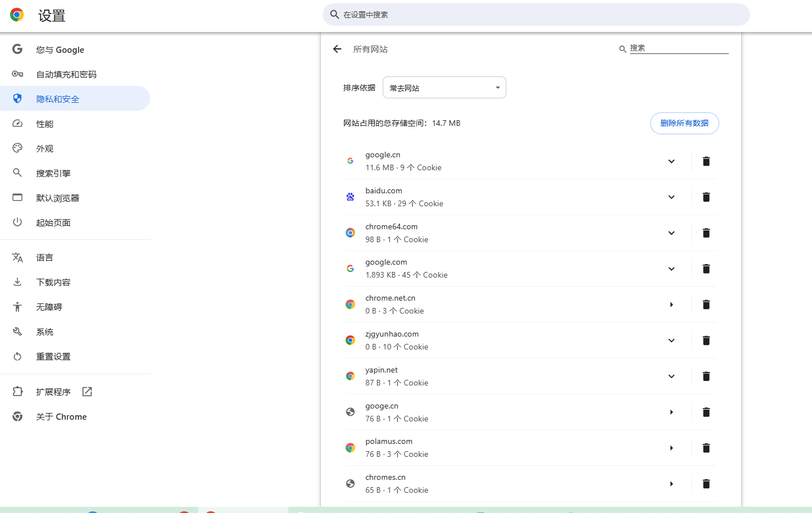Screen dimensions: 812x513
Task: Expand the google.com entry chevron
Action: point(672,269)
